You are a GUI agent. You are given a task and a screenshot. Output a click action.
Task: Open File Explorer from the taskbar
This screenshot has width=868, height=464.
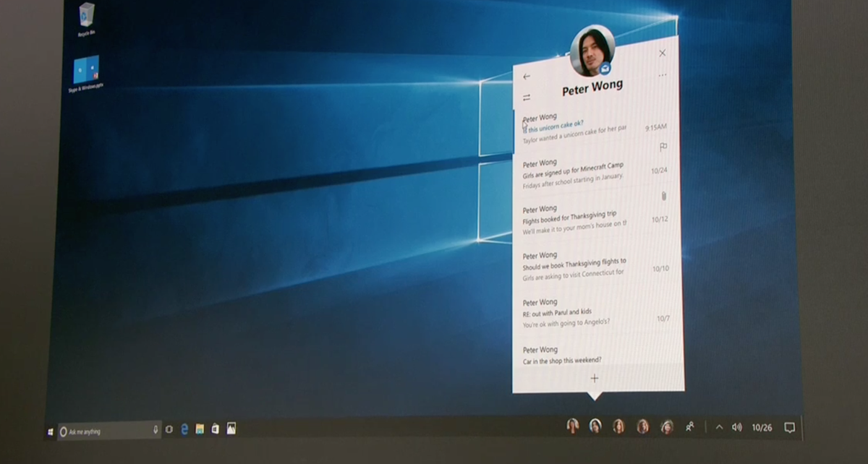[199, 428]
